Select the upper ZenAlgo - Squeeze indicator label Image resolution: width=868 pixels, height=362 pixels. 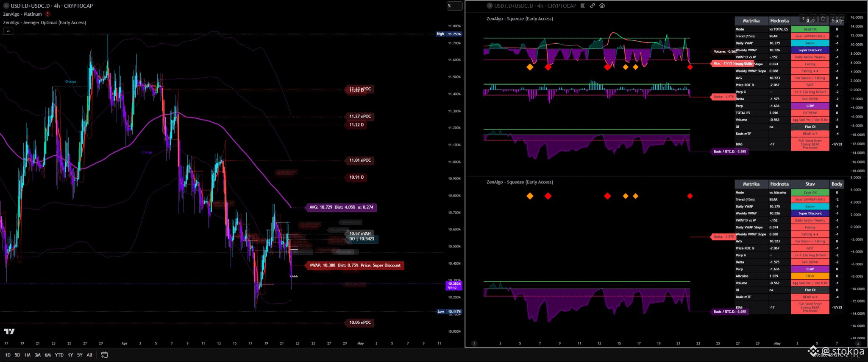point(520,19)
